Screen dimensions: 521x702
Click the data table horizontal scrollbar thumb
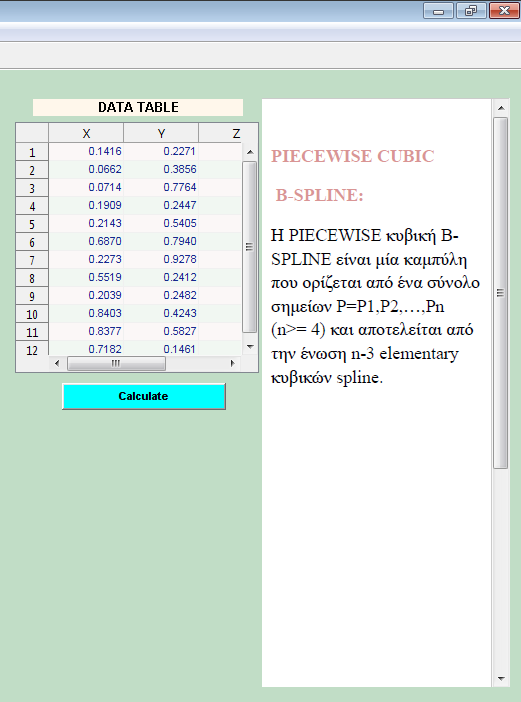click(116, 363)
